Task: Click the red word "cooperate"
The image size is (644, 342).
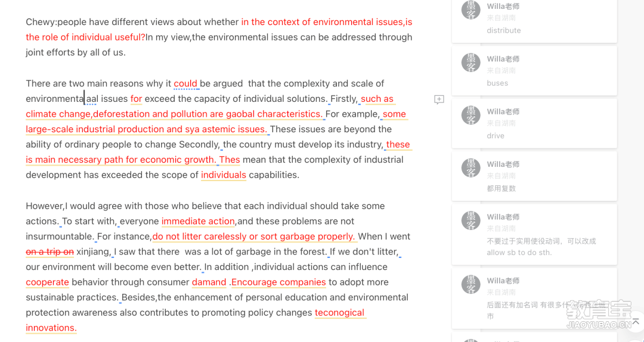Action: coord(47,282)
